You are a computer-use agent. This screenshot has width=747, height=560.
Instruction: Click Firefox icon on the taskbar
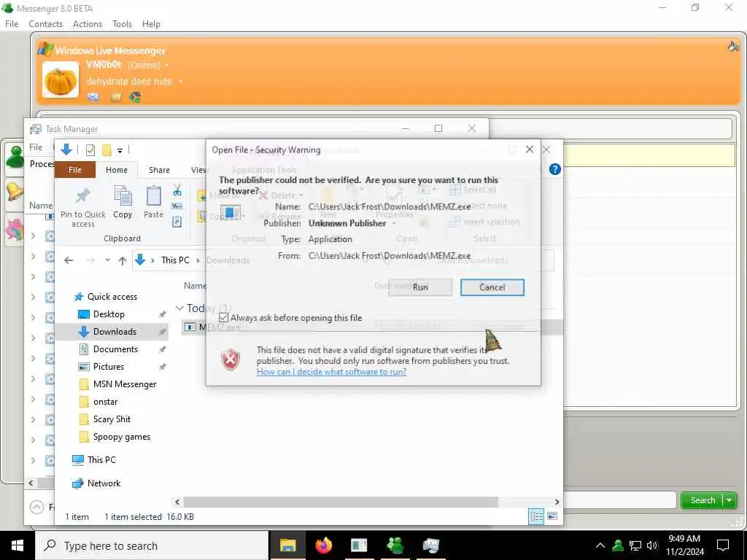click(323, 545)
